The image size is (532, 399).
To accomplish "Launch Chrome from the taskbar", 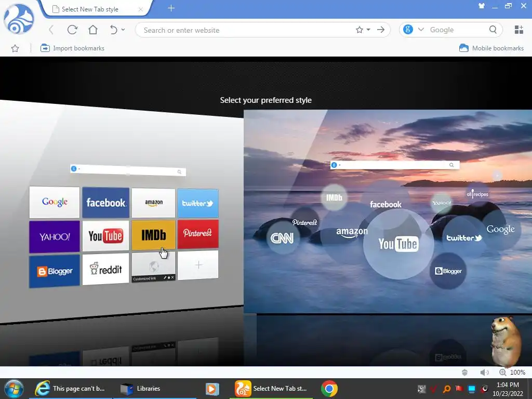I will pyautogui.click(x=329, y=389).
